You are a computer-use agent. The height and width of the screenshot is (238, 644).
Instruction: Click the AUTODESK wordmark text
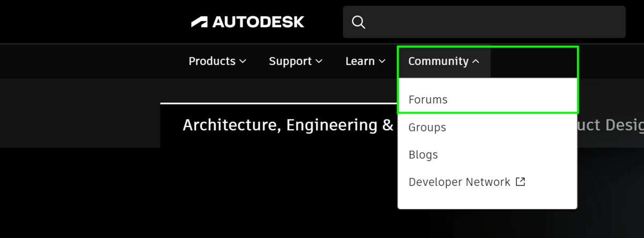click(258, 22)
